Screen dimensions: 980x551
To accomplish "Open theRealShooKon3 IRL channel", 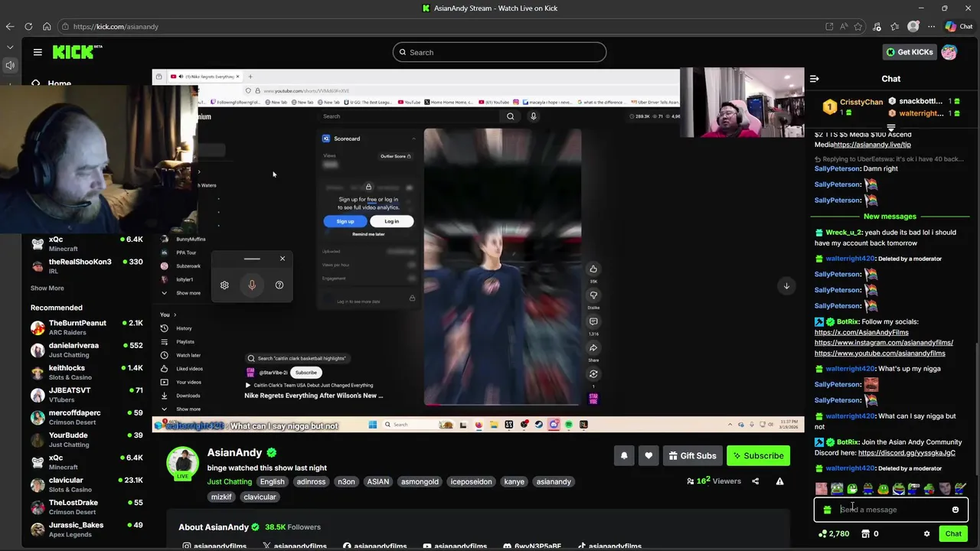I will click(x=87, y=266).
